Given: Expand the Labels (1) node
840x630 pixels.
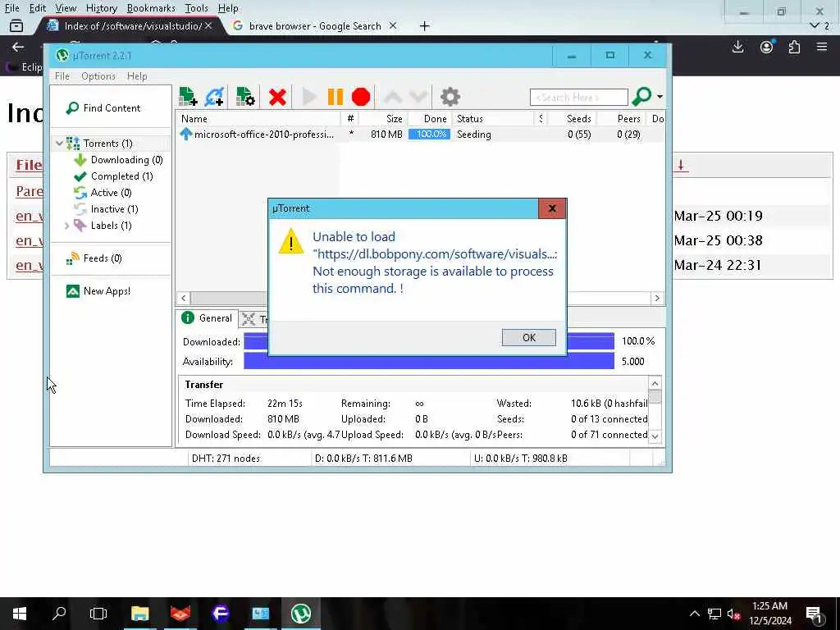Looking at the screenshot, I should pos(66,226).
